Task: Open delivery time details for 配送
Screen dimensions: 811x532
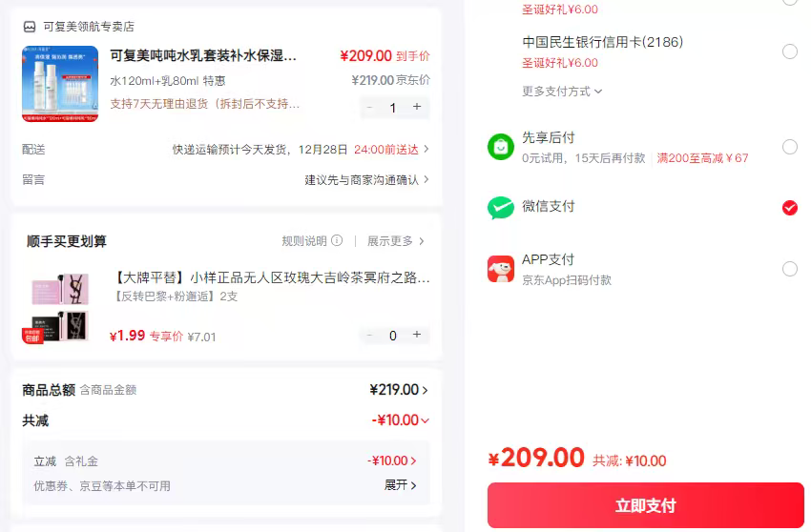Action: (x=426, y=150)
